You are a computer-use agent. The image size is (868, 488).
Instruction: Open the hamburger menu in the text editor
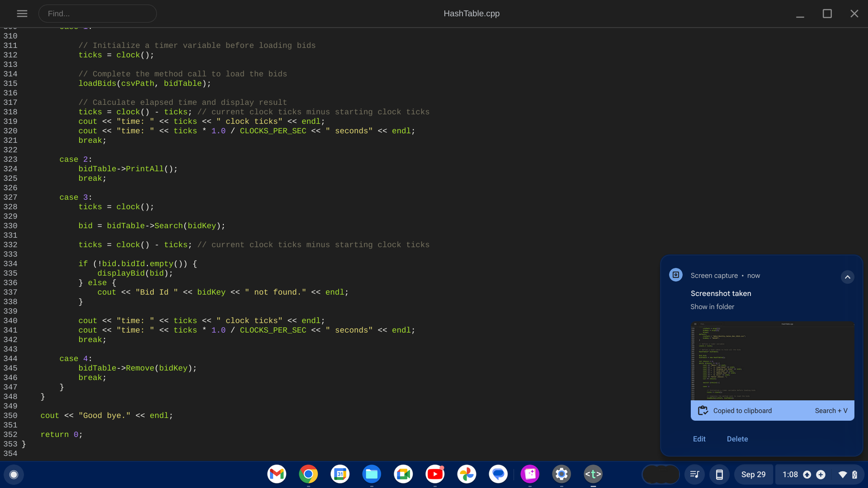tap(22, 14)
